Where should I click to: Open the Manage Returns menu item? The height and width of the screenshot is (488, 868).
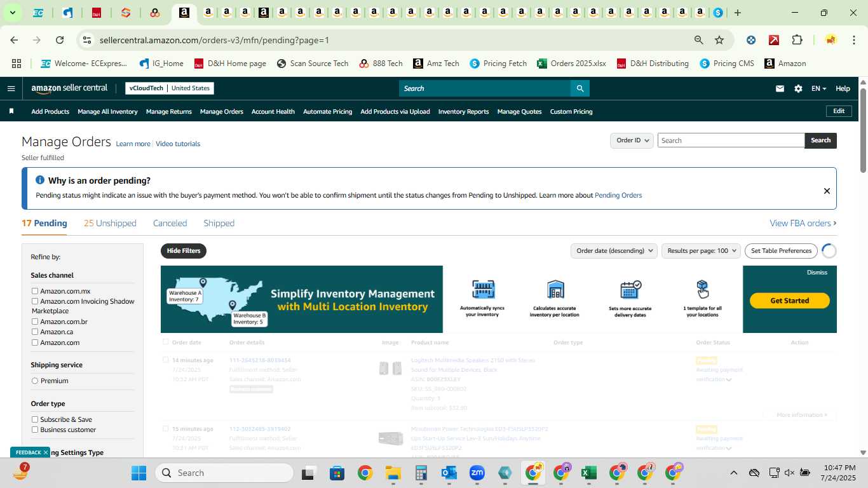pyautogui.click(x=168, y=111)
